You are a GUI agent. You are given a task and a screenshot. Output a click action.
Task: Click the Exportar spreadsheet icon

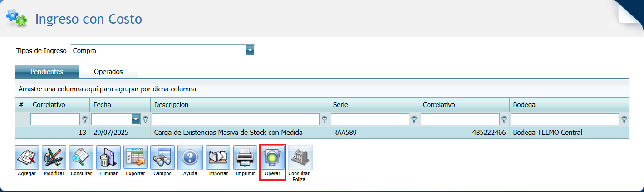[x=136, y=158]
